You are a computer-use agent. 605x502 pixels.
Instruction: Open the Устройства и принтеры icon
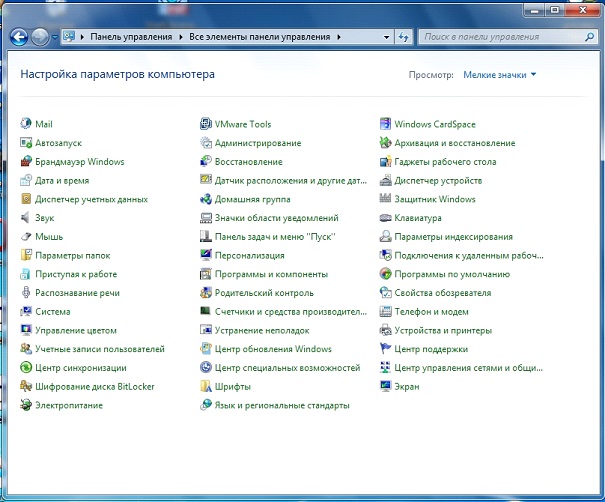click(385, 330)
